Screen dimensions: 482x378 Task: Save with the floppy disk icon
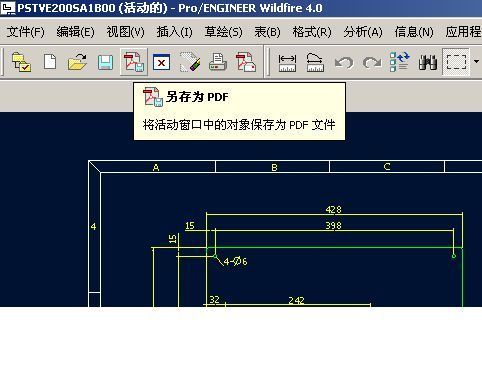click(105, 62)
